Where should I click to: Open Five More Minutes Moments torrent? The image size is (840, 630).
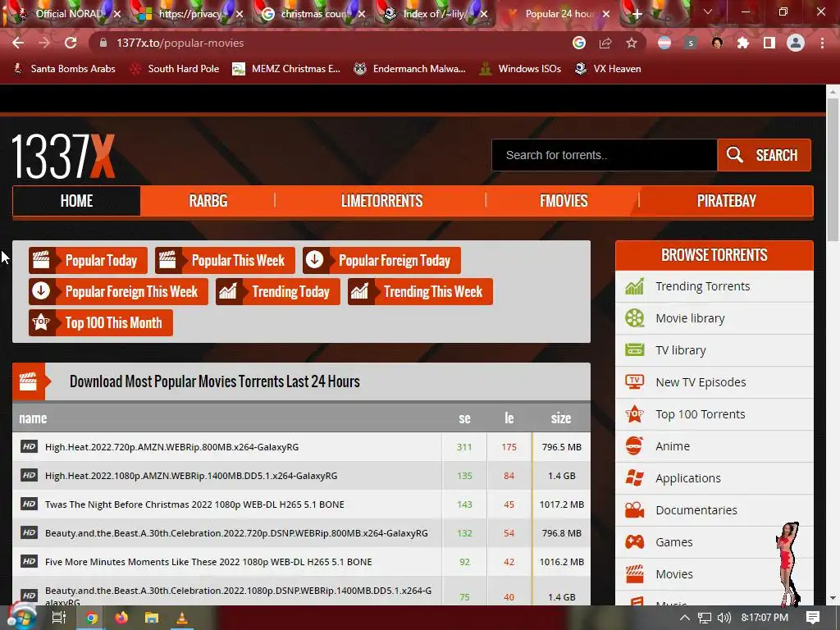tap(208, 562)
